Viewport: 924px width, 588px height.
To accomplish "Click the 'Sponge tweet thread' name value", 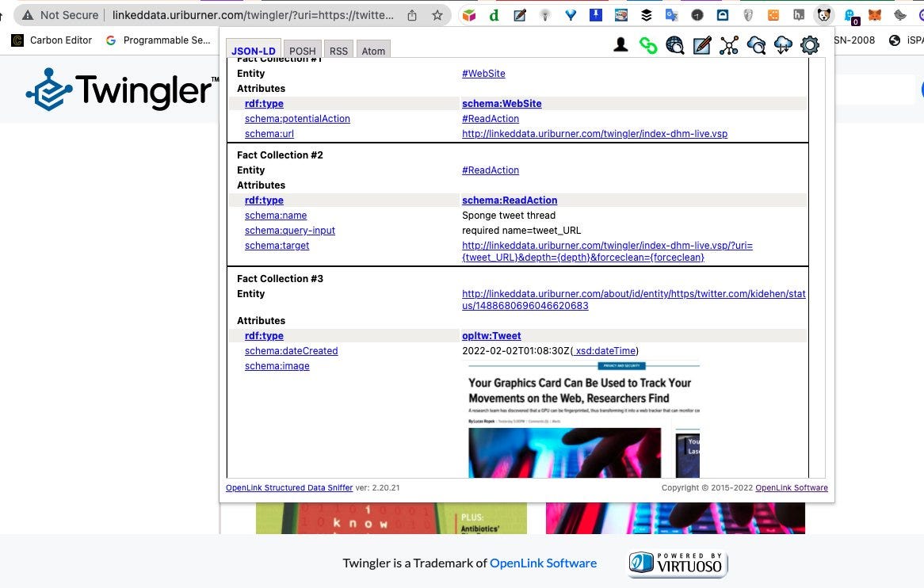I will click(x=509, y=216).
